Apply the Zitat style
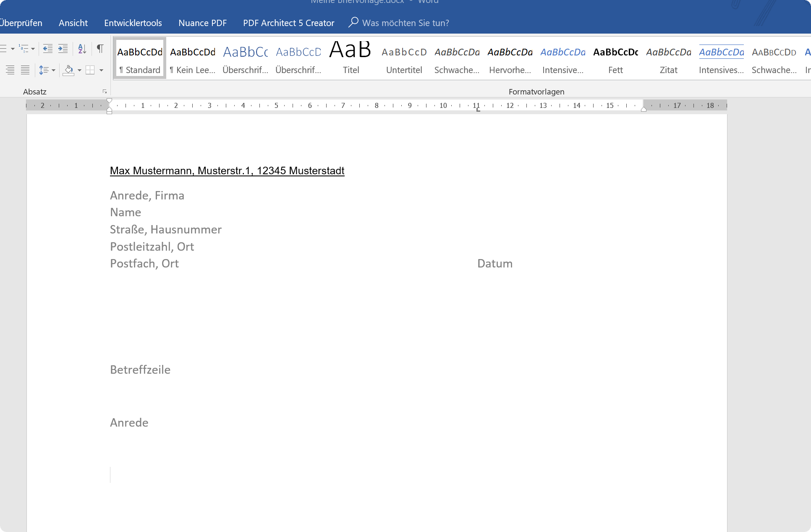 668,58
